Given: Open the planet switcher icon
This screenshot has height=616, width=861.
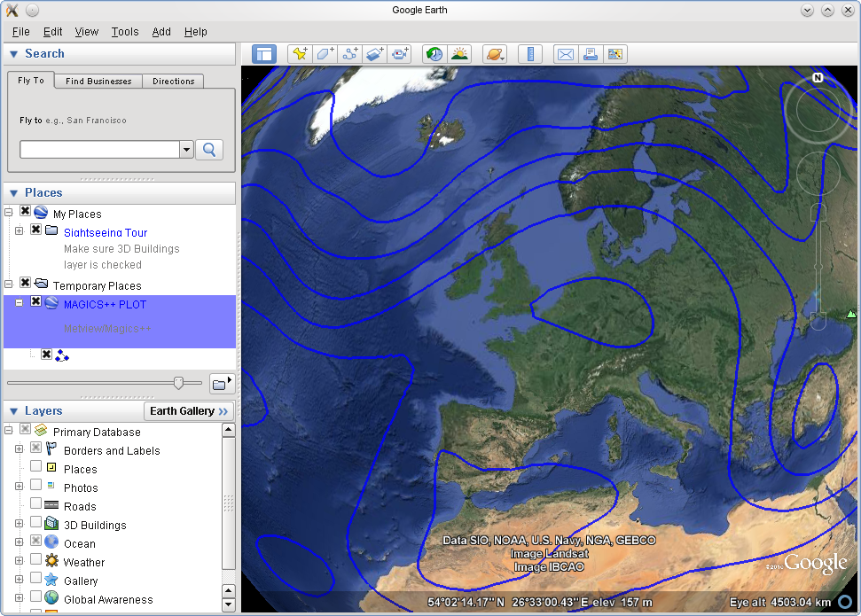Looking at the screenshot, I should pos(495,54).
